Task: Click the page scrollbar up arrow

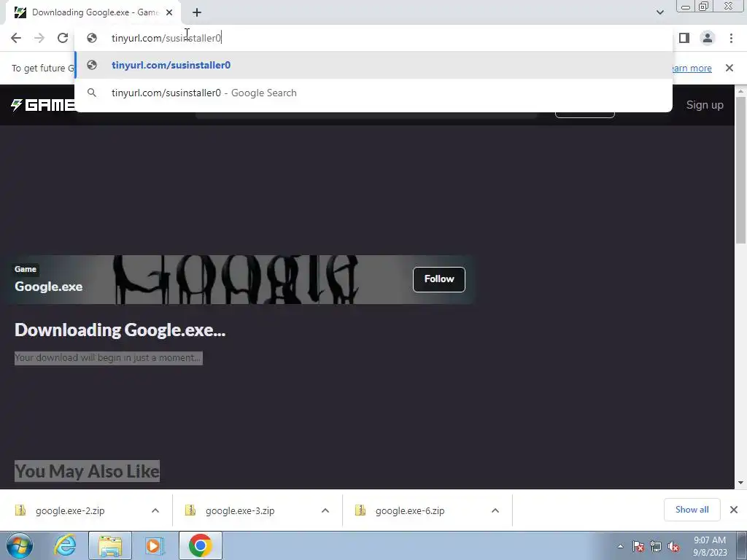Action: click(740, 91)
